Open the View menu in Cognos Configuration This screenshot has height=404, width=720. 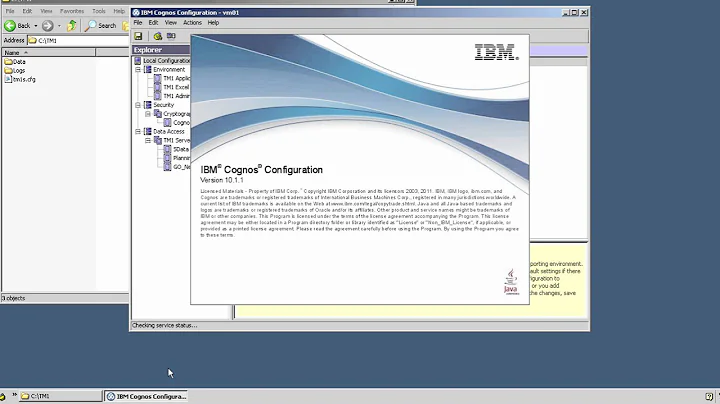[x=171, y=22]
